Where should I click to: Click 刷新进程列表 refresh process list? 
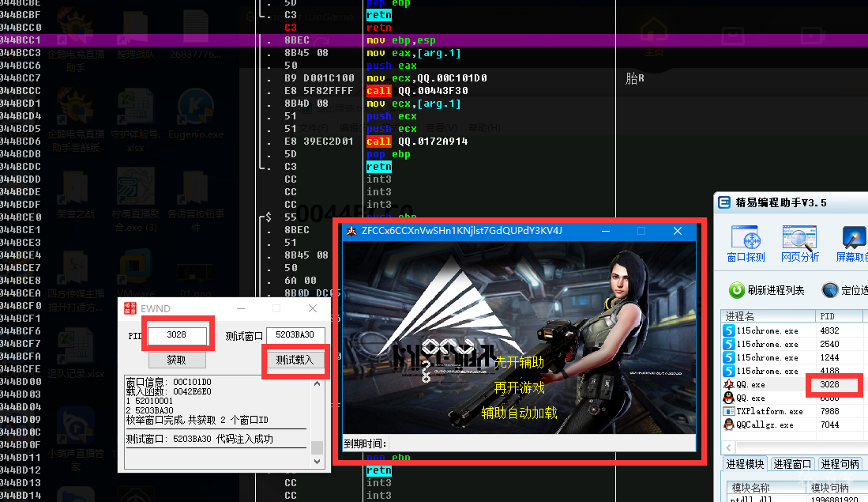(767, 290)
